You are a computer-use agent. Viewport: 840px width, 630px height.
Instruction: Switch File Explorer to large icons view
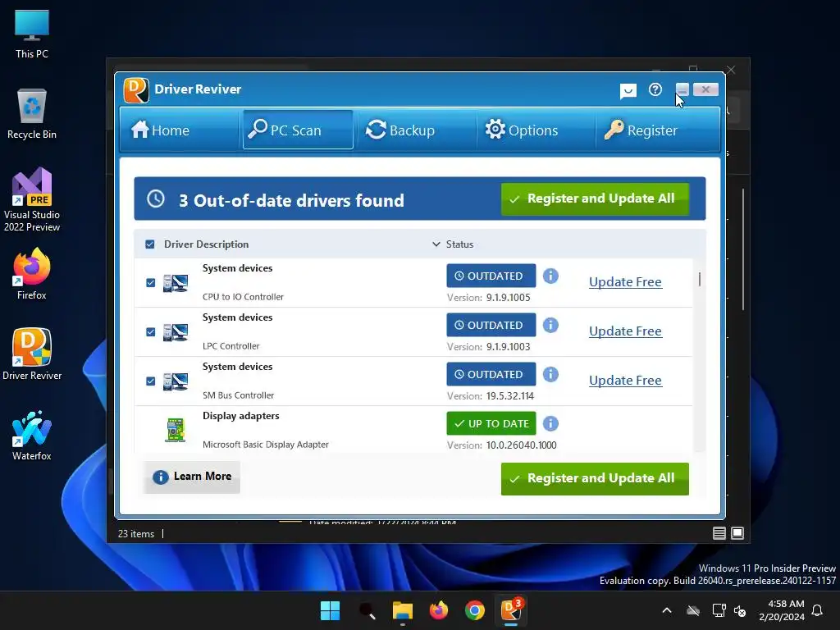(x=737, y=533)
